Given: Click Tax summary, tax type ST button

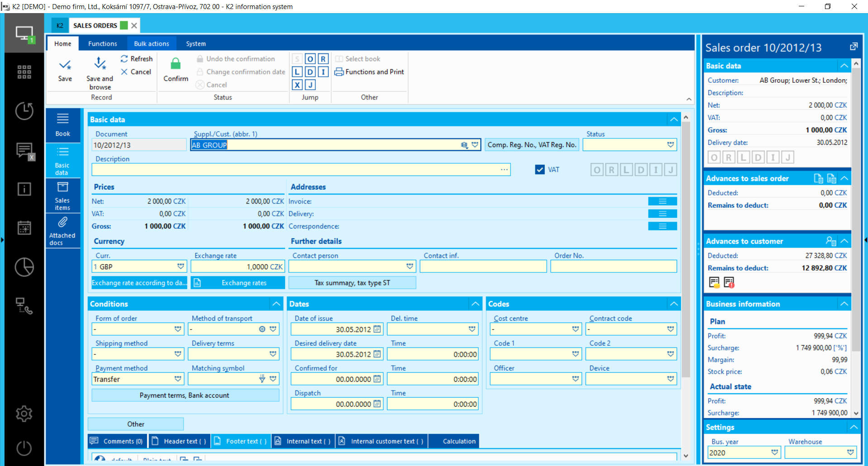Looking at the screenshot, I should 352,283.
